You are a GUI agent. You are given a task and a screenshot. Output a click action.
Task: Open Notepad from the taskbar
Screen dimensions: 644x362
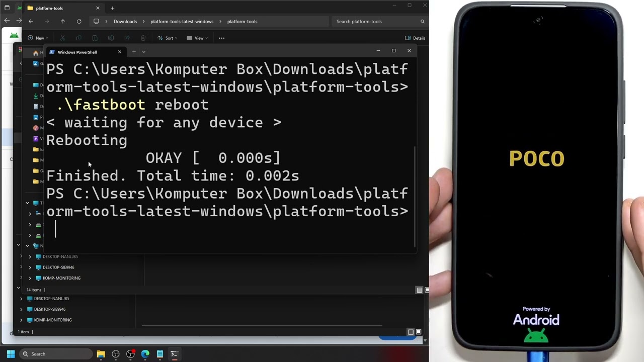point(159,354)
